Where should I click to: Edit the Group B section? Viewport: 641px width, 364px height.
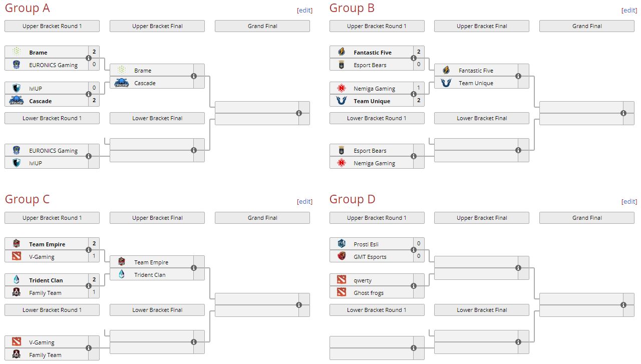pyautogui.click(x=629, y=10)
